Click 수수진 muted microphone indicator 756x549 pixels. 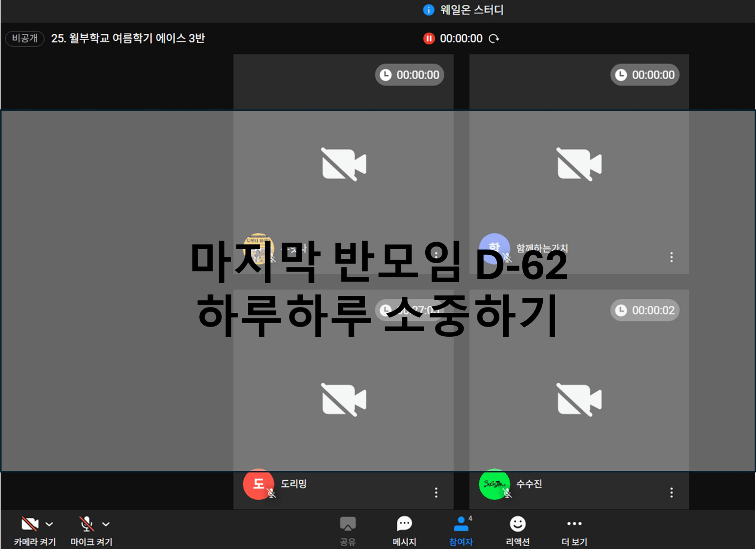(507, 493)
